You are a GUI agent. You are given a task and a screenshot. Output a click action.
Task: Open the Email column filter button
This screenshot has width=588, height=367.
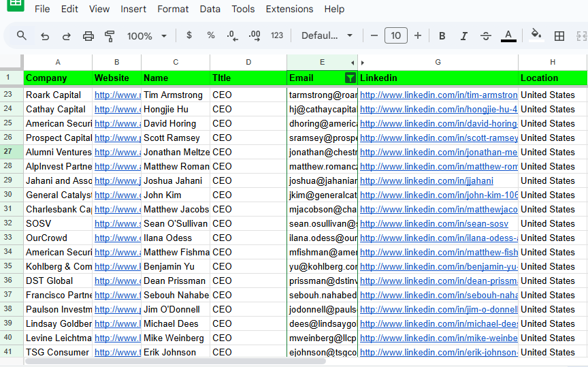click(350, 78)
